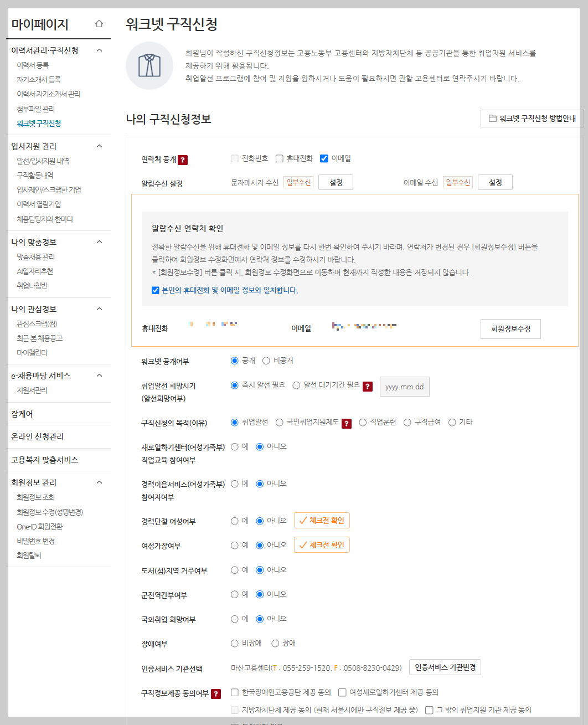This screenshot has height=725, width=588.
Task: Open 온라인 신청관리 sidebar menu
Action: point(37,437)
